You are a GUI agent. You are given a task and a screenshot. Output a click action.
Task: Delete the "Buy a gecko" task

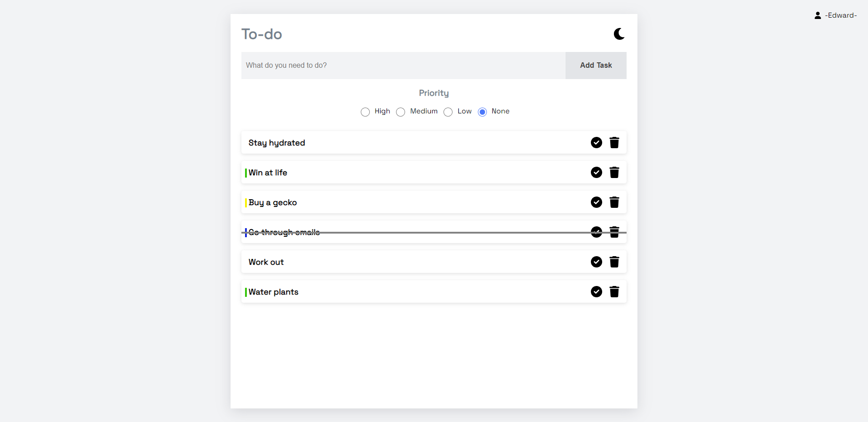coord(615,202)
